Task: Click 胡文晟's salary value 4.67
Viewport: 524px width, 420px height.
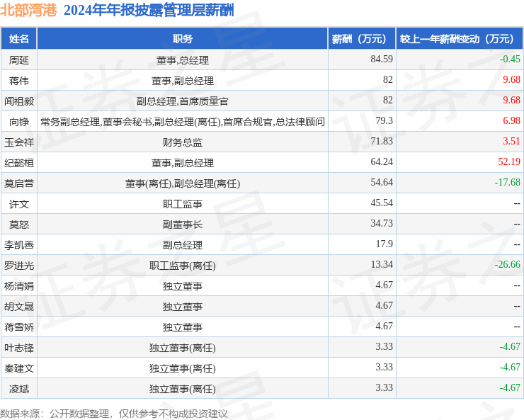Action: (384, 306)
